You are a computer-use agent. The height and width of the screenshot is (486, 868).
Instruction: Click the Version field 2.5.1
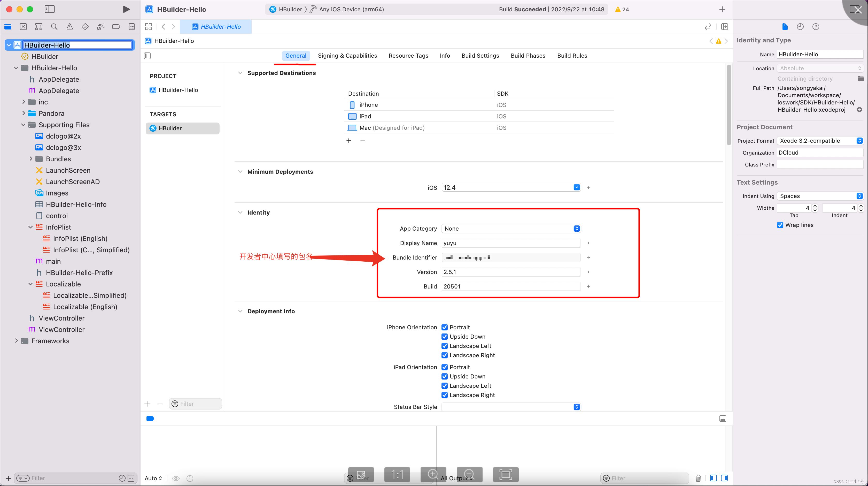click(511, 272)
